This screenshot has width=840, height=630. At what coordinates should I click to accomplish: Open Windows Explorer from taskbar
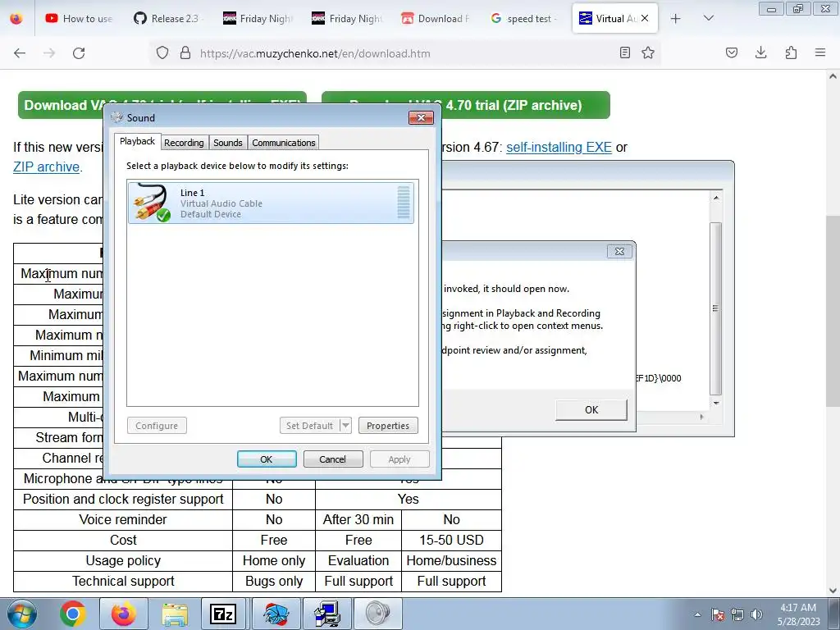(x=175, y=614)
